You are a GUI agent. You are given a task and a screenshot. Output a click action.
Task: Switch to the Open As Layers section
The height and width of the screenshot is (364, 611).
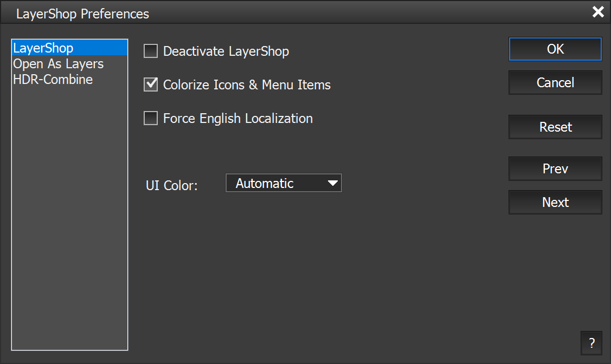point(59,64)
